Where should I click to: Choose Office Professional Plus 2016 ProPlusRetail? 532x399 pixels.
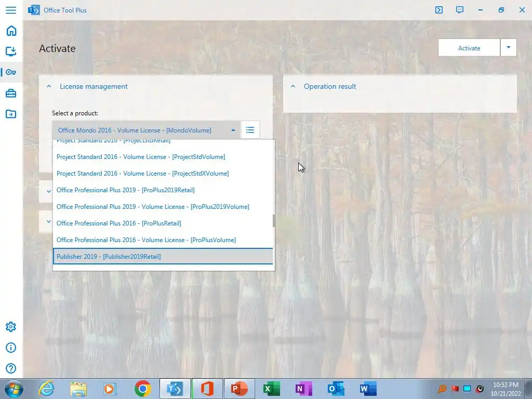tap(163, 223)
